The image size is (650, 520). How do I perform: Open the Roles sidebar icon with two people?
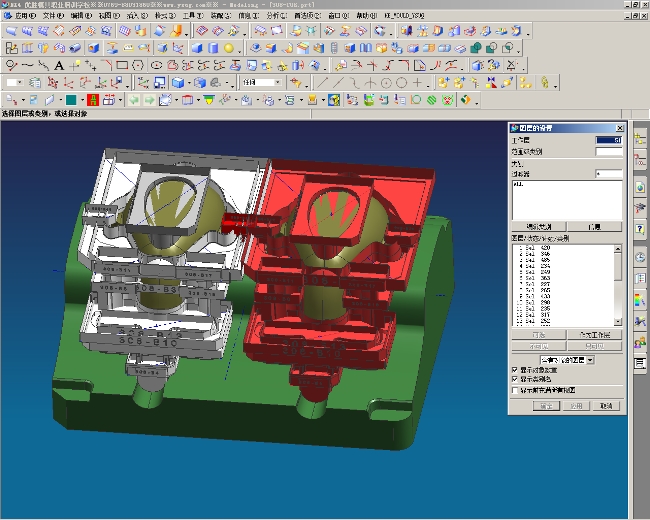click(640, 343)
